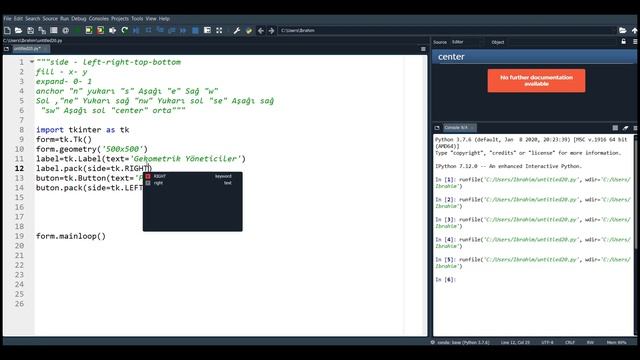Click the In [6] console prompt
The width and height of the screenshot is (640, 360).
pyautogui.click(x=445, y=280)
